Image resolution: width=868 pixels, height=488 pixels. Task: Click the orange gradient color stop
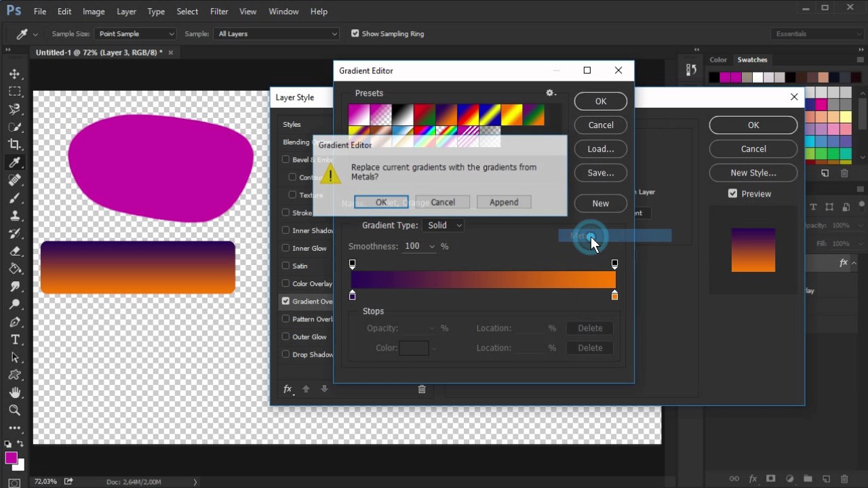point(614,296)
